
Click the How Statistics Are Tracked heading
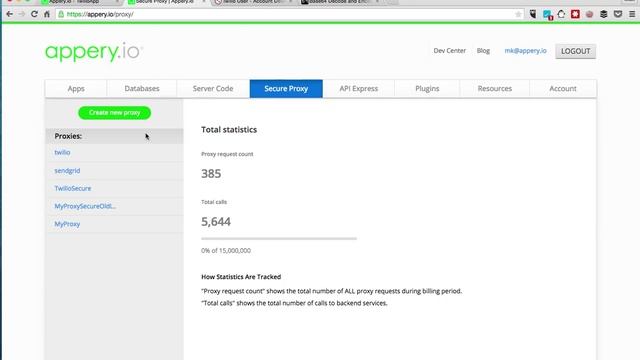tap(241, 277)
